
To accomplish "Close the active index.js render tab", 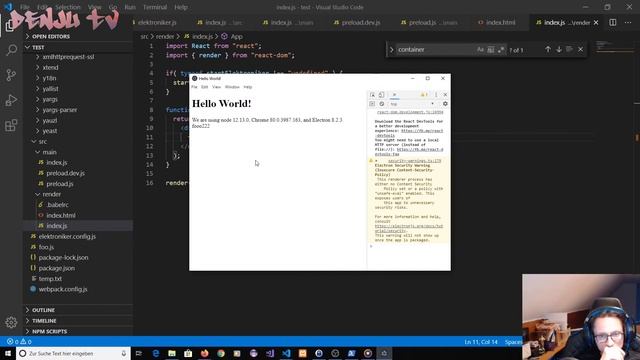I will [x=596, y=22].
